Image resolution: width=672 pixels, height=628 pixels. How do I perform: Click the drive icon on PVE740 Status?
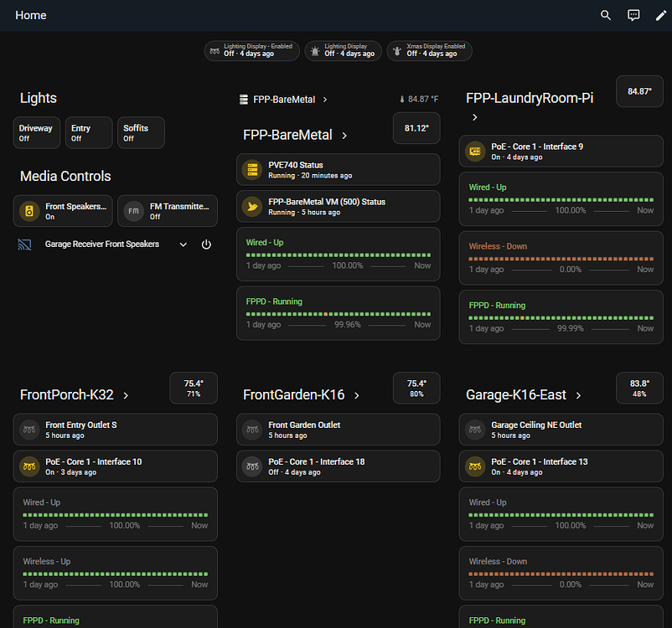click(x=251, y=169)
